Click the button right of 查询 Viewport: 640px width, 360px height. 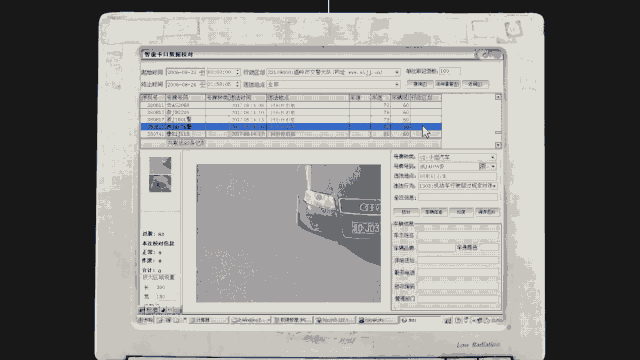click(x=447, y=84)
